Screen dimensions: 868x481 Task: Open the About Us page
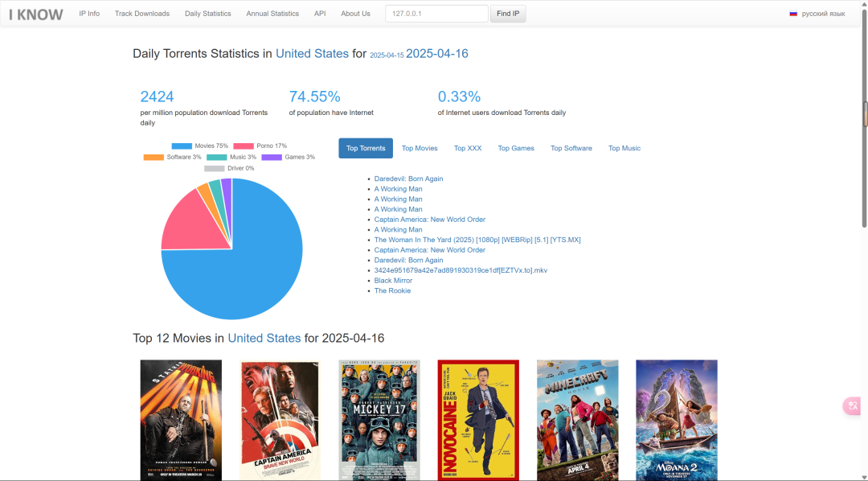pyautogui.click(x=355, y=14)
